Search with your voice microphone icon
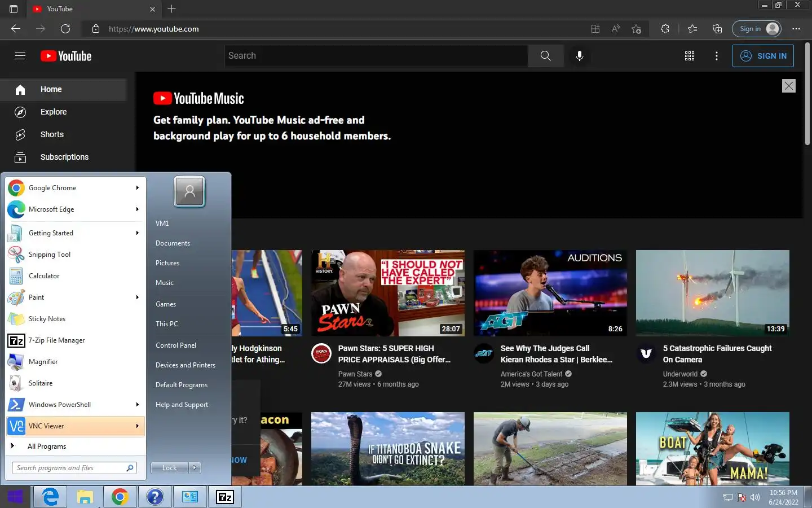Viewport: 812px width, 508px height. pyautogui.click(x=579, y=55)
